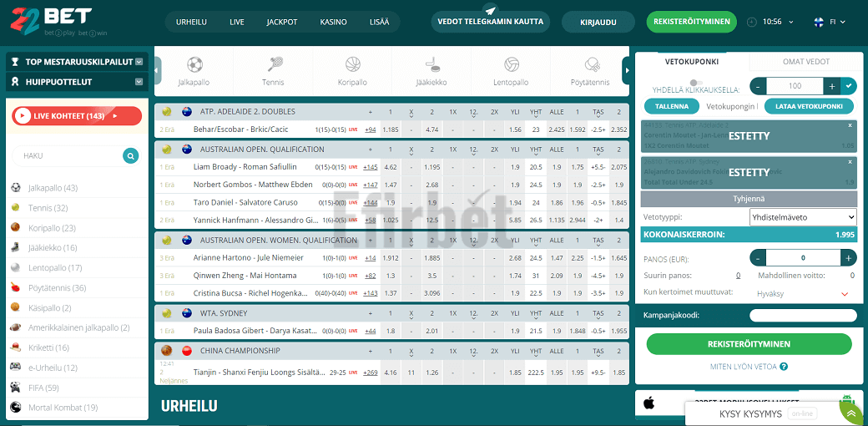Click the Kirjaudu login button
This screenshot has width=868, height=426.
pos(598,23)
